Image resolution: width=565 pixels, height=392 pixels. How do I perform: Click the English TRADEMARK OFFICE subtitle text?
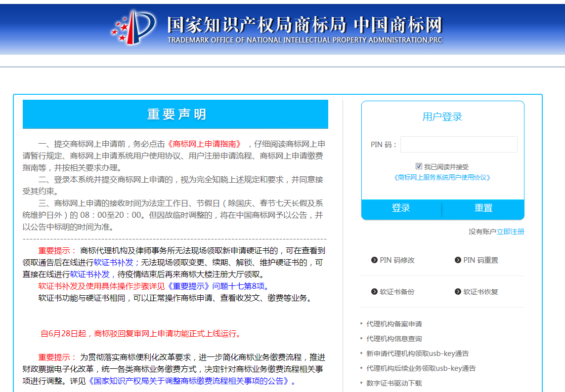pyautogui.click(x=305, y=40)
